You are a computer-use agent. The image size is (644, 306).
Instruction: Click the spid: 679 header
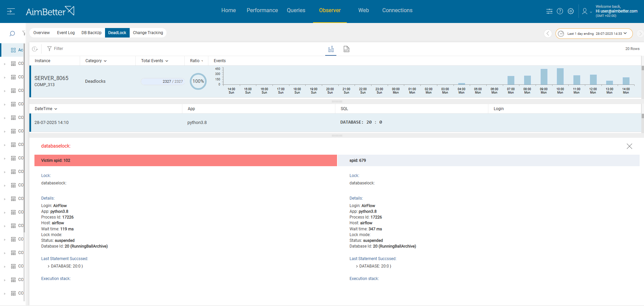(488, 160)
